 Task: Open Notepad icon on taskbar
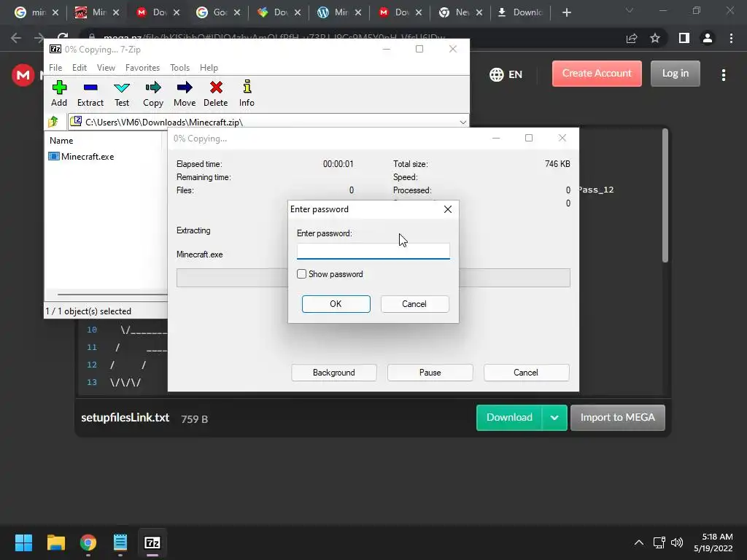(120, 542)
